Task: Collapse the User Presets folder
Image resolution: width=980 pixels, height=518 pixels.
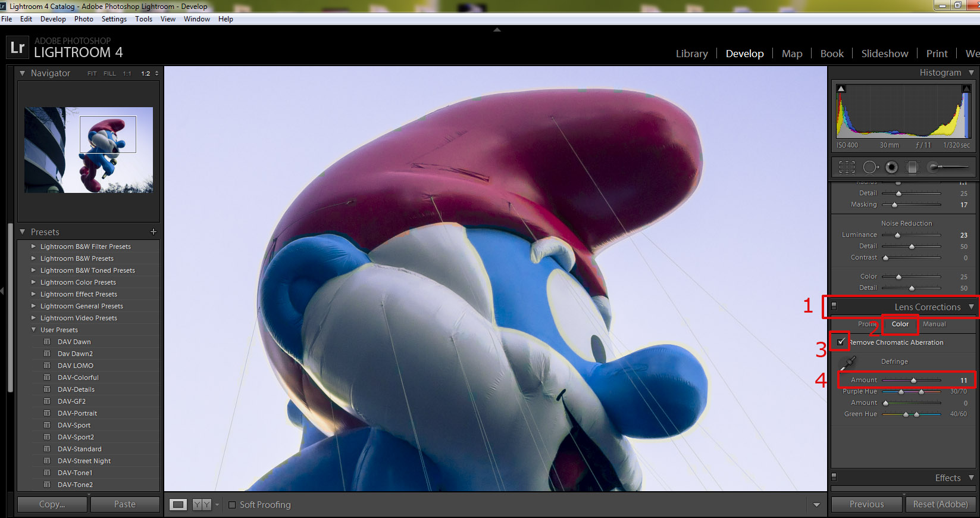Action: coord(33,330)
